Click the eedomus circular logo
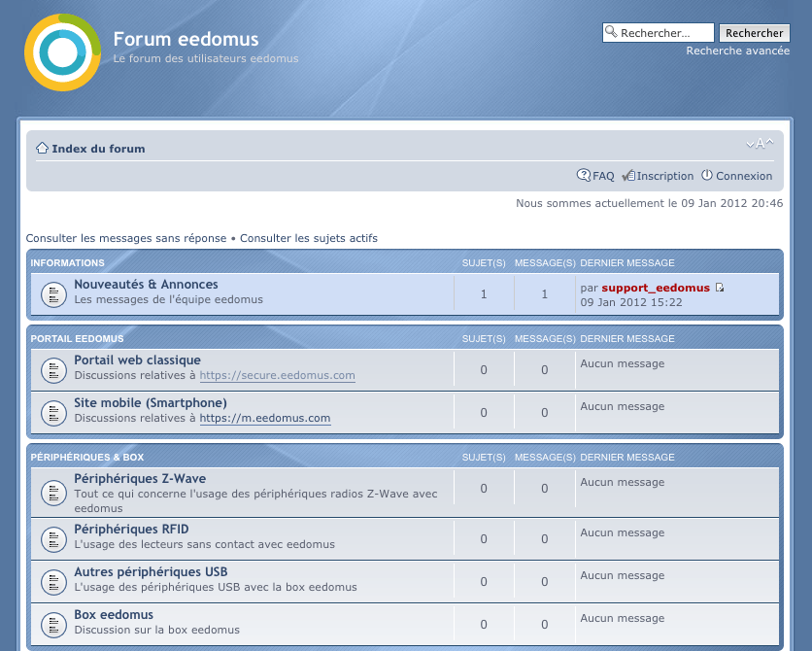The width and height of the screenshot is (812, 651). point(63,52)
